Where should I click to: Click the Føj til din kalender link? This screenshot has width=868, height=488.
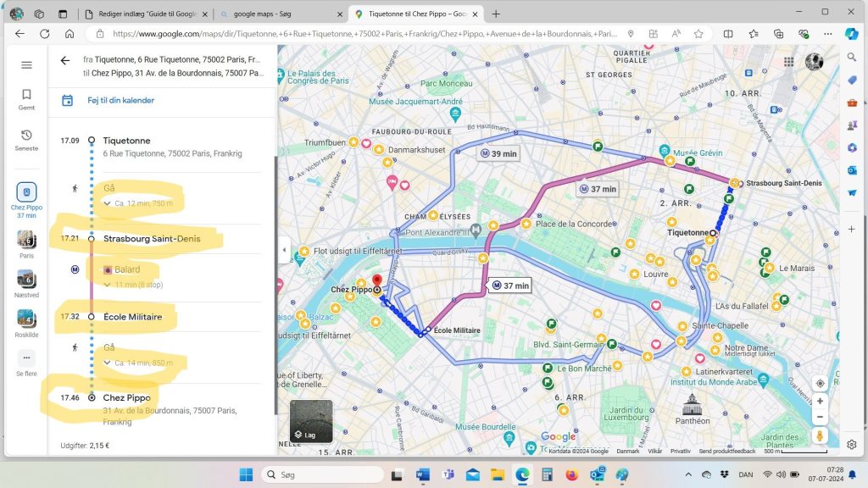(x=120, y=100)
